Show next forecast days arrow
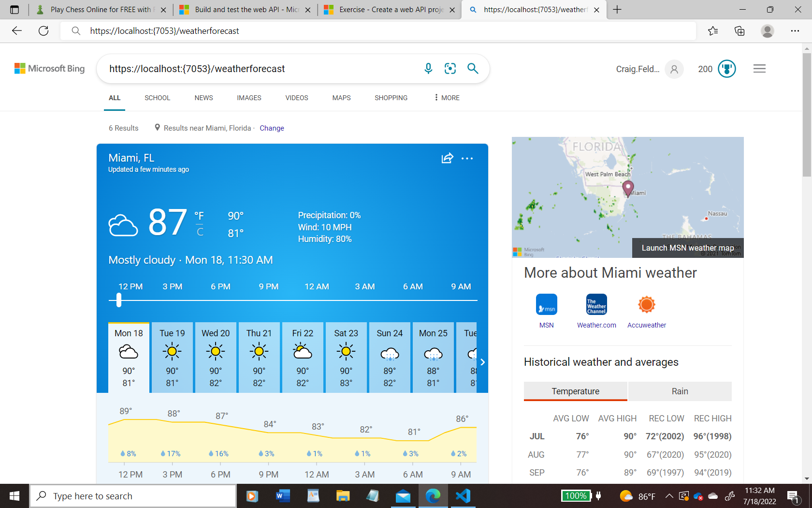812x508 pixels. click(482, 362)
